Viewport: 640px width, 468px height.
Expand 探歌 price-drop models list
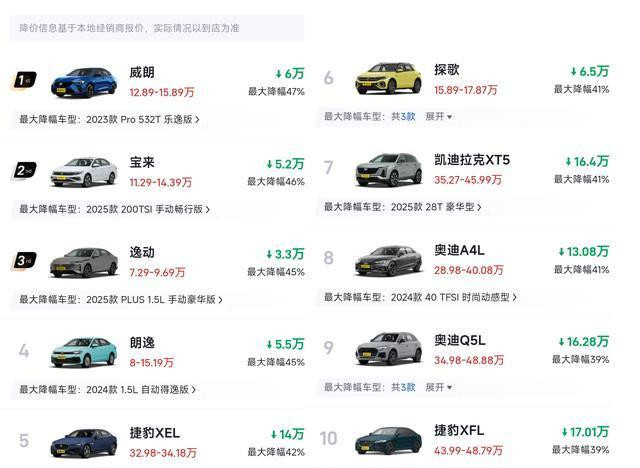438,117
